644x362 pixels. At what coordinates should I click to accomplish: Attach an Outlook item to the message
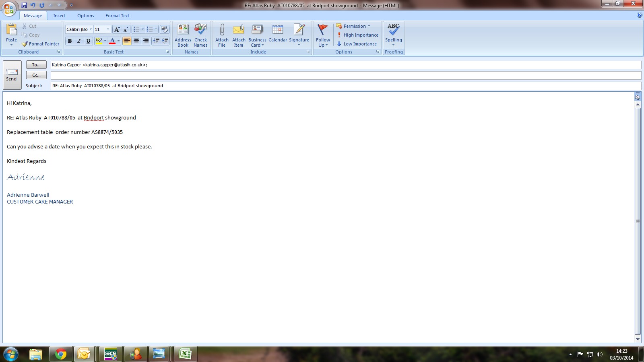click(239, 35)
